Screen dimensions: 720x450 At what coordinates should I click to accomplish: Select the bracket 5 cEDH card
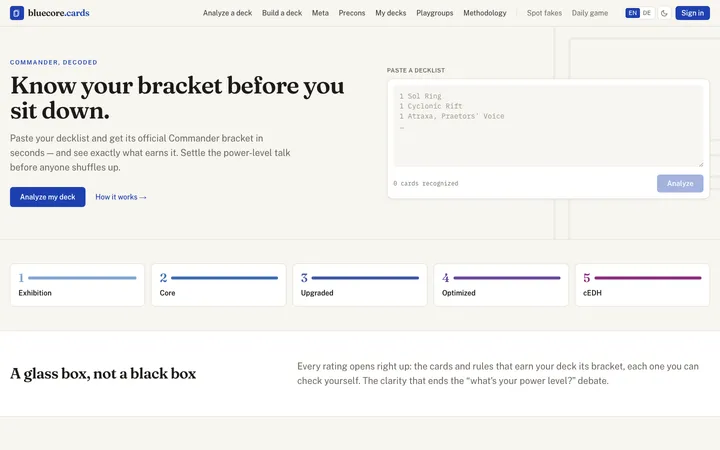[642, 285]
